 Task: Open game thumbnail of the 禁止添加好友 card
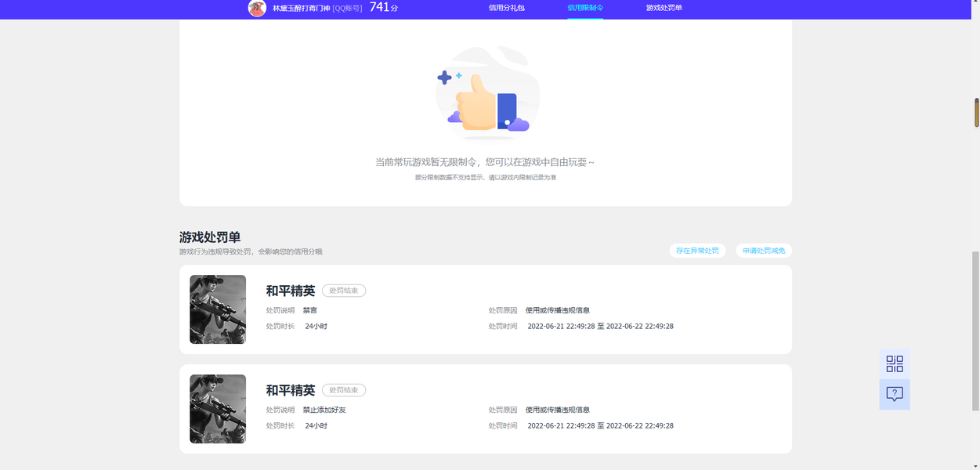(x=218, y=409)
